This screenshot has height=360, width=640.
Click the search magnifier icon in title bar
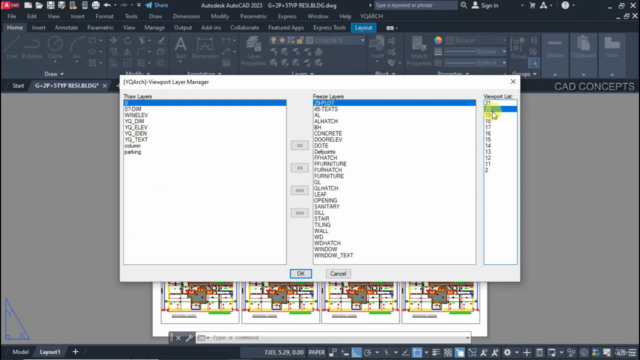(x=464, y=5)
